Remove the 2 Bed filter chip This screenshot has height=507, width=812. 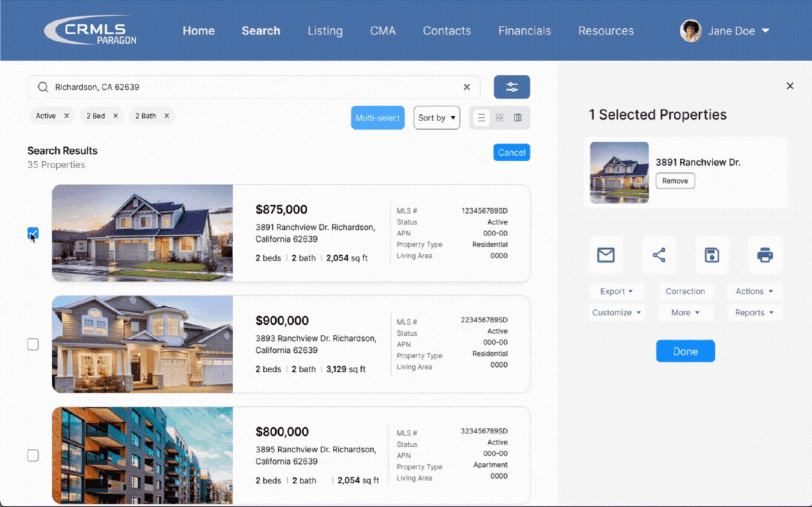pyautogui.click(x=115, y=116)
